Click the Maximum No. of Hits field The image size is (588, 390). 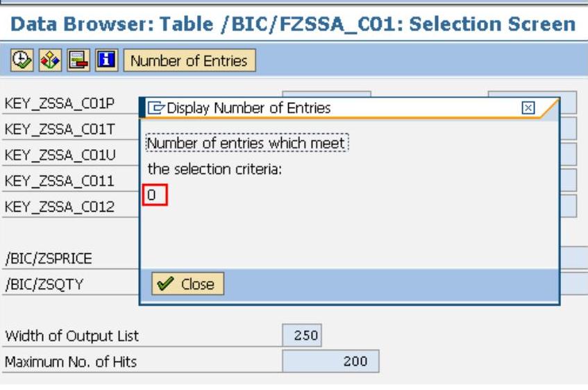pyautogui.click(x=330, y=362)
